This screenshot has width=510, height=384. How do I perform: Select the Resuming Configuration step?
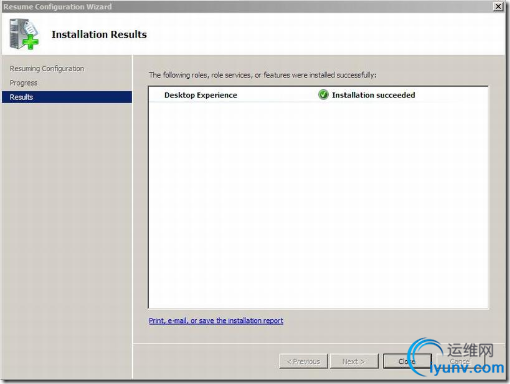click(x=47, y=68)
